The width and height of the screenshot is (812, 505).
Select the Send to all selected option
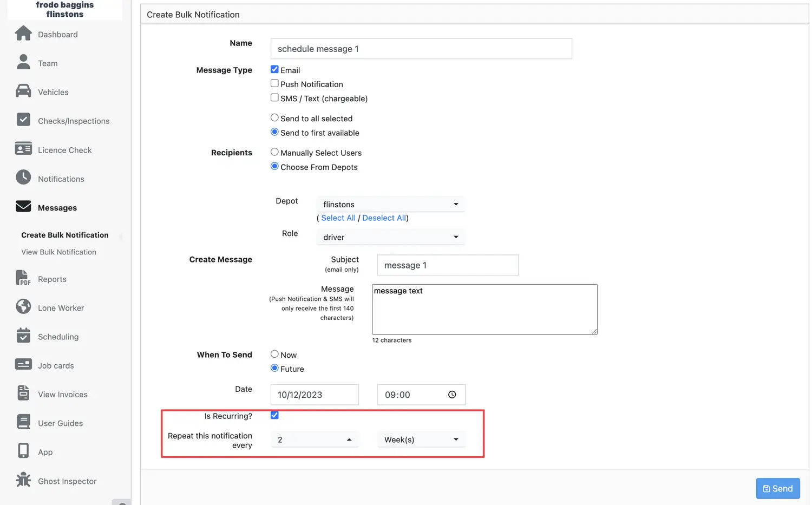tap(274, 118)
